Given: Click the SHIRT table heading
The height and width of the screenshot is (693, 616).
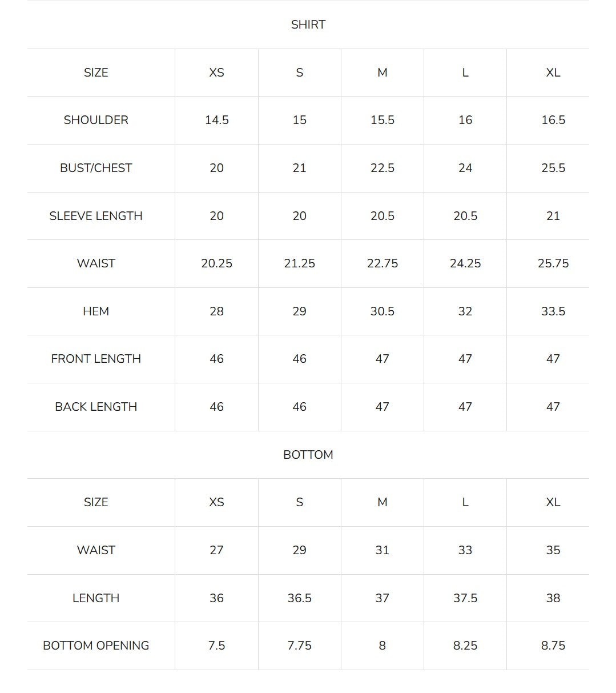Looking at the screenshot, I should point(308,25).
